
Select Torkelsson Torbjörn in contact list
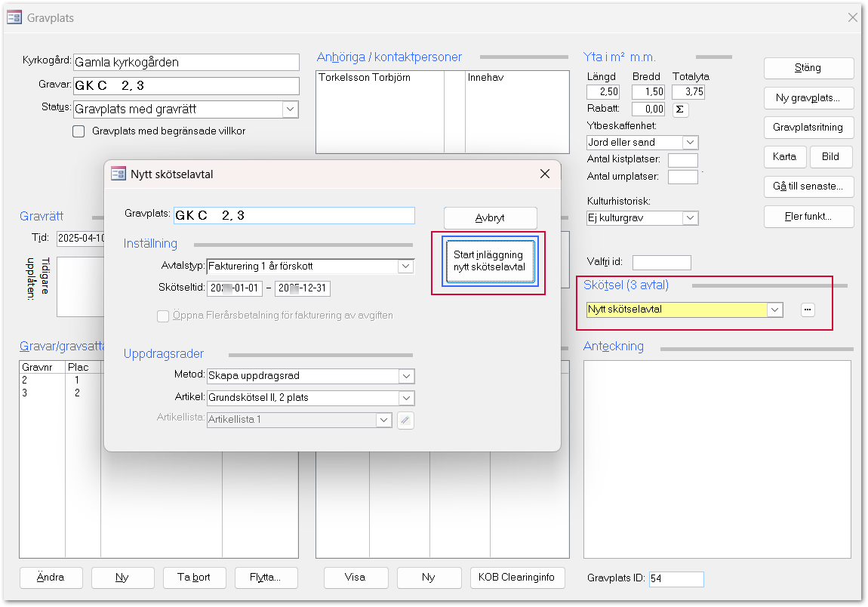[x=365, y=78]
